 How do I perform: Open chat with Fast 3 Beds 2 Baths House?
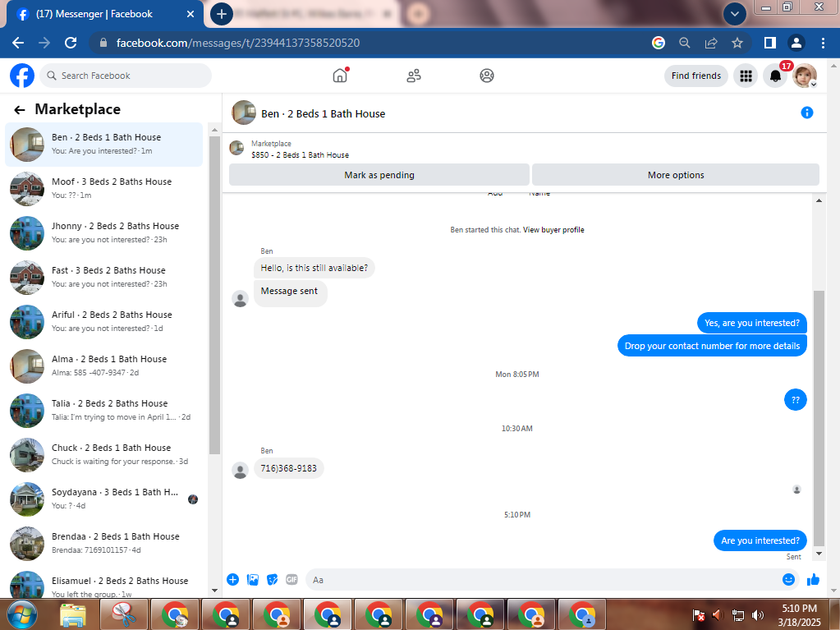click(104, 277)
